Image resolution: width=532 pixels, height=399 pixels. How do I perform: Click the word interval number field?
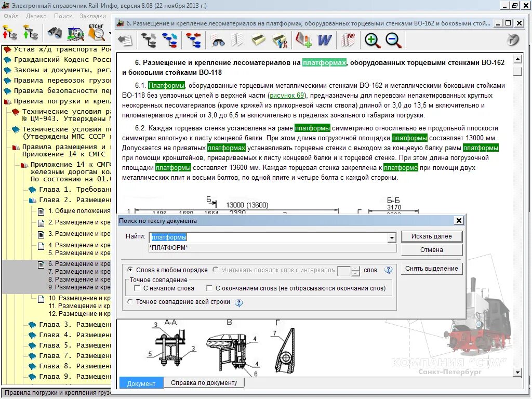(x=344, y=271)
